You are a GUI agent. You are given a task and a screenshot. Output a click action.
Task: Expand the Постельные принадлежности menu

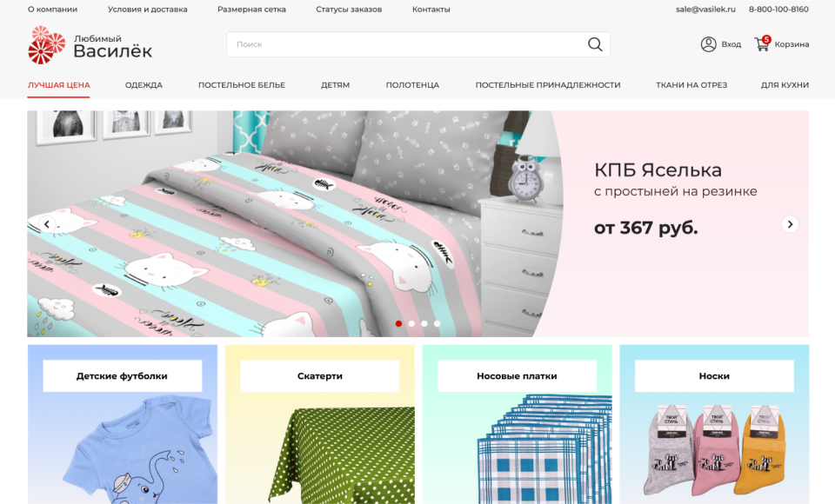click(547, 85)
